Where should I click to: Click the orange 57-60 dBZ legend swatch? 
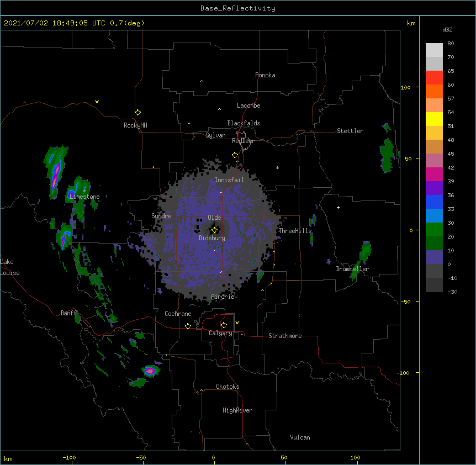point(434,92)
